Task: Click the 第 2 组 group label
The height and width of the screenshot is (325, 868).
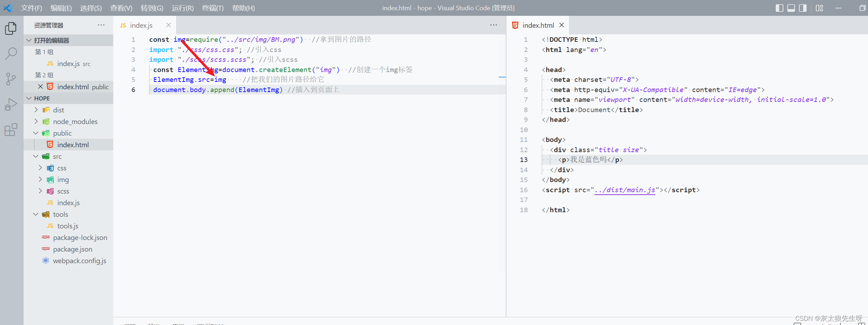Action: [x=44, y=75]
